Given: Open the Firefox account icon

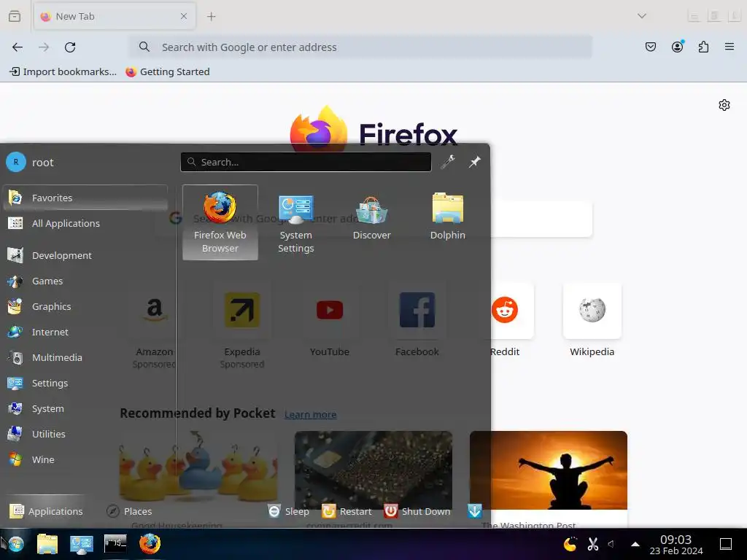Looking at the screenshot, I should click(678, 47).
